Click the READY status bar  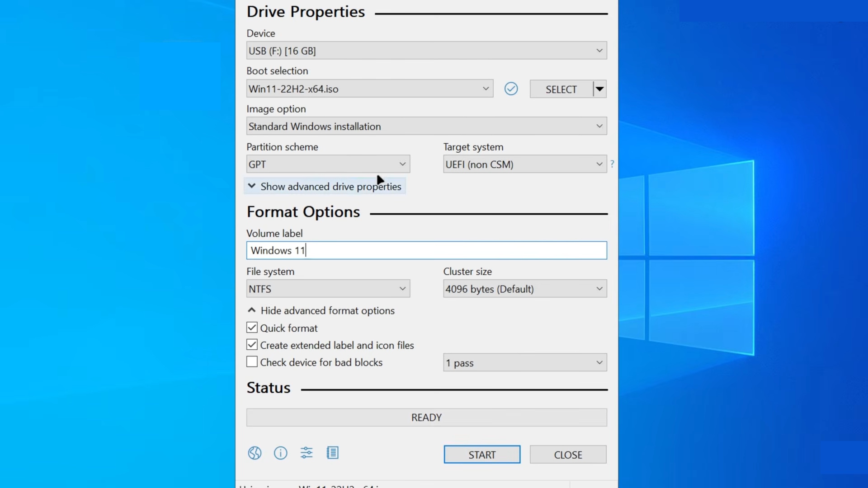(426, 417)
